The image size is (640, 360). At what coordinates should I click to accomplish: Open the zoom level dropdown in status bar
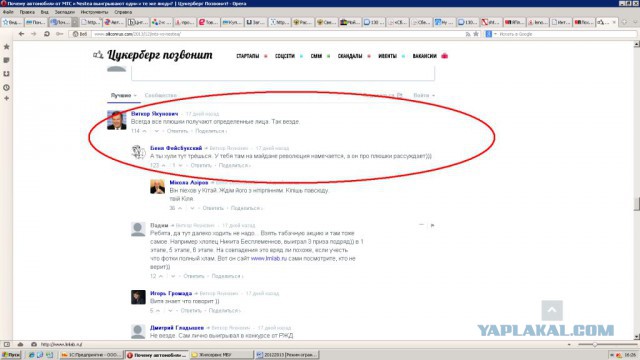569,344
